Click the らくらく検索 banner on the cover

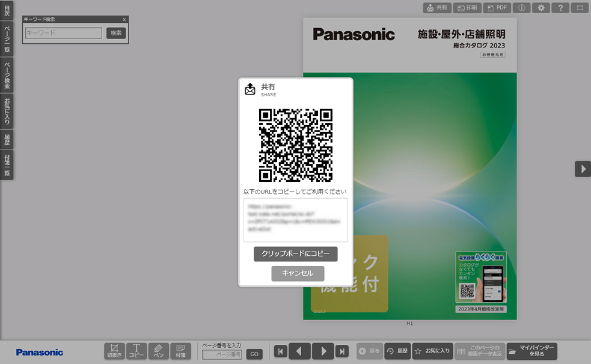pos(481,277)
